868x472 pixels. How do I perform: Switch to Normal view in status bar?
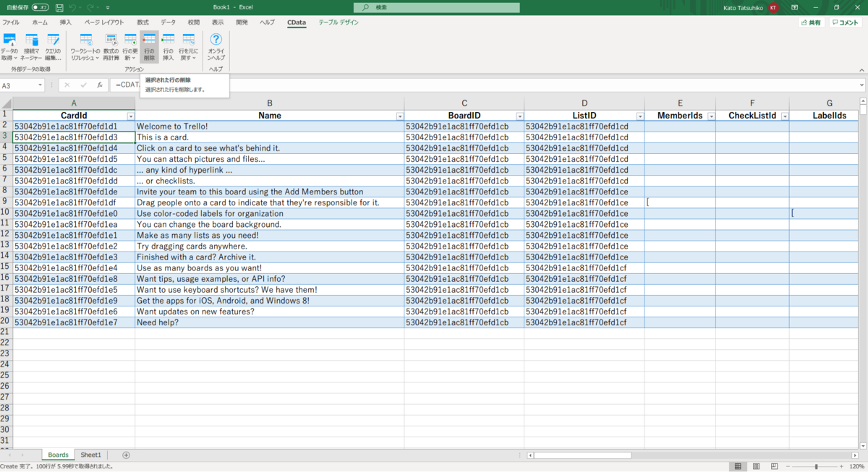point(736,466)
